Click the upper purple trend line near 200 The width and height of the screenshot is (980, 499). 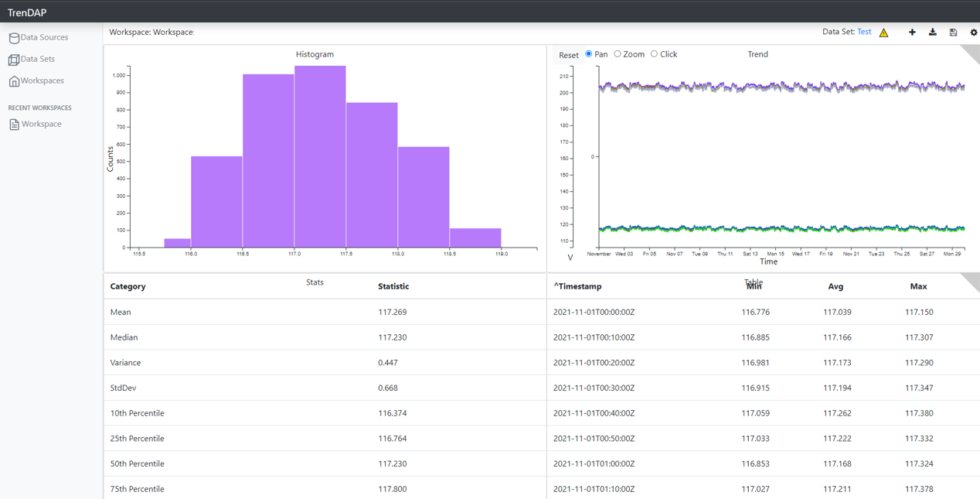781,86
